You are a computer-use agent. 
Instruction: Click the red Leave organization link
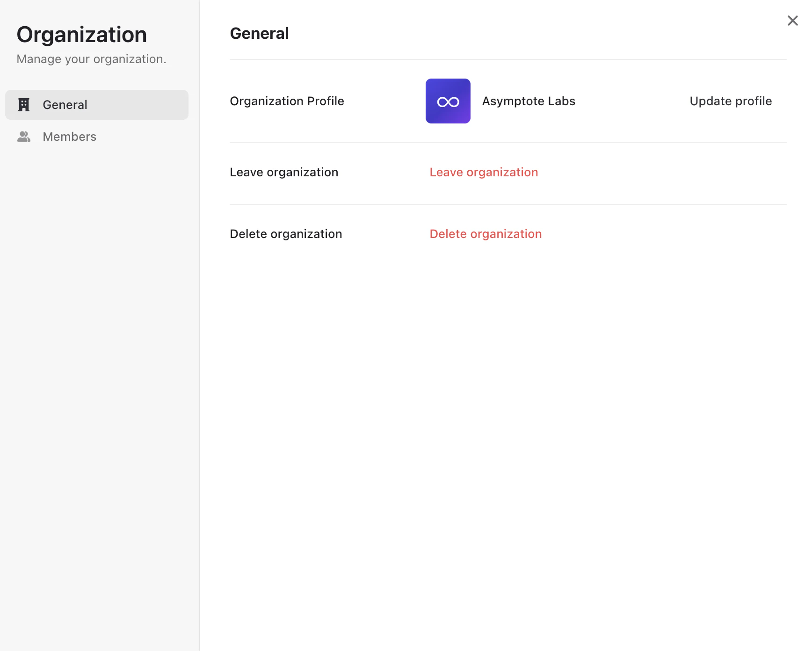pos(484,172)
